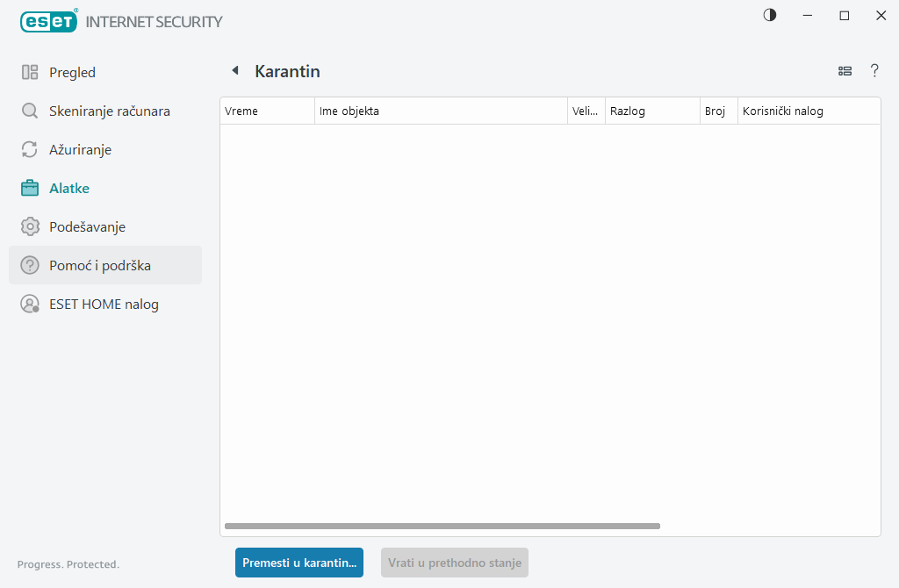Image resolution: width=899 pixels, height=588 pixels.
Task: Toggle the contrast color mode icon
Action: click(x=770, y=16)
